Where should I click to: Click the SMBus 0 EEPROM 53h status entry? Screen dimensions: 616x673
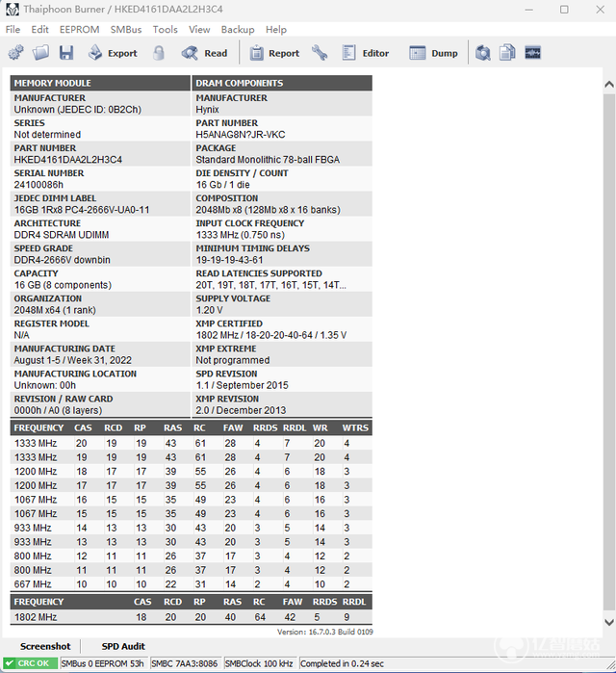click(x=103, y=663)
